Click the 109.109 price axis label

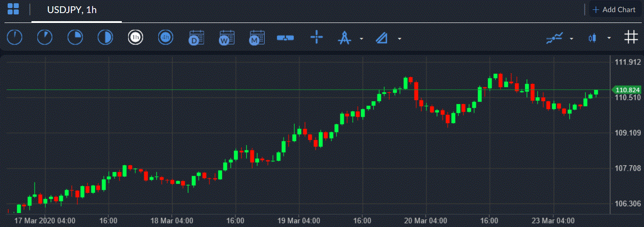point(627,133)
